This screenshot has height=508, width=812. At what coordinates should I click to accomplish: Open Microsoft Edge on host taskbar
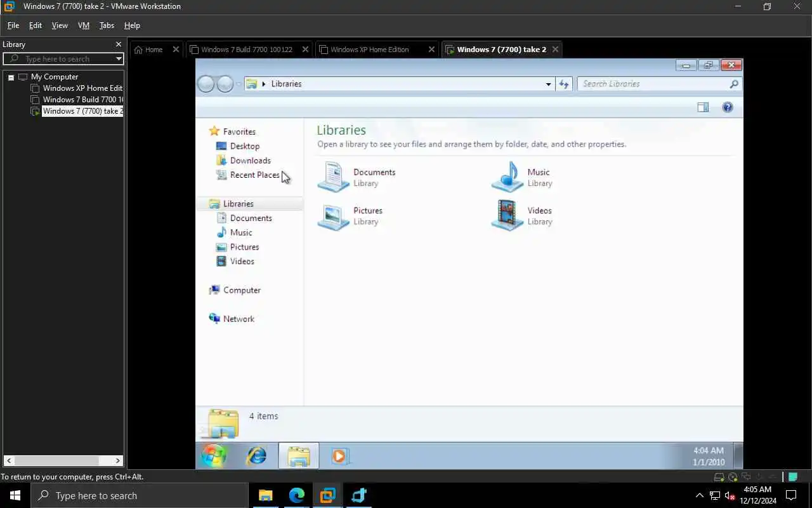tap(297, 495)
